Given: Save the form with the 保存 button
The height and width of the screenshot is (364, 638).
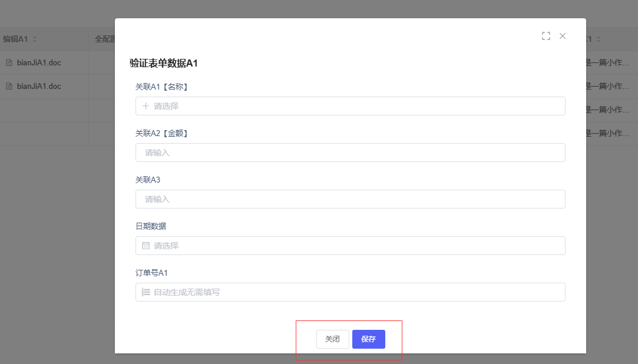Looking at the screenshot, I should pos(368,339).
